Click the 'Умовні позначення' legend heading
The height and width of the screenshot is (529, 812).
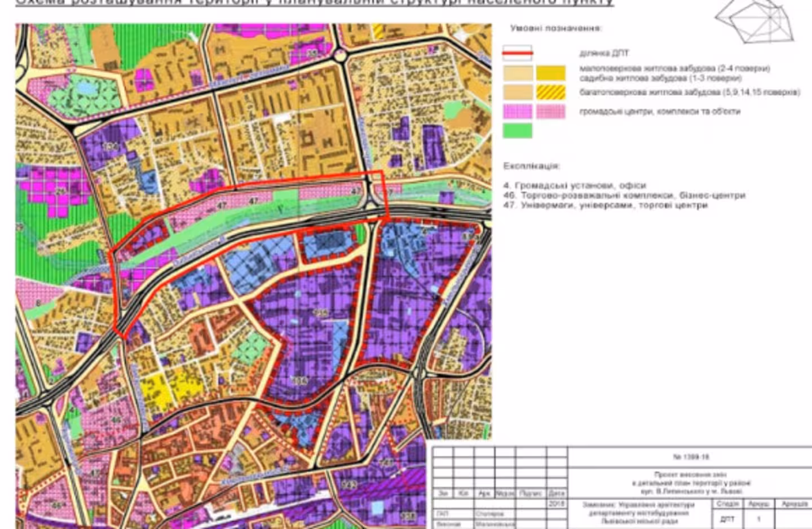(555, 28)
